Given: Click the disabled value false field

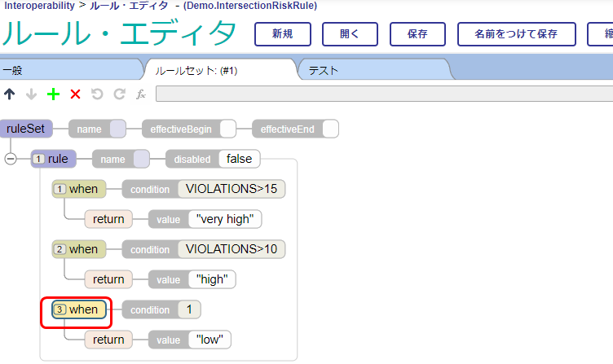Looking at the screenshot, I should pos(239,159).
